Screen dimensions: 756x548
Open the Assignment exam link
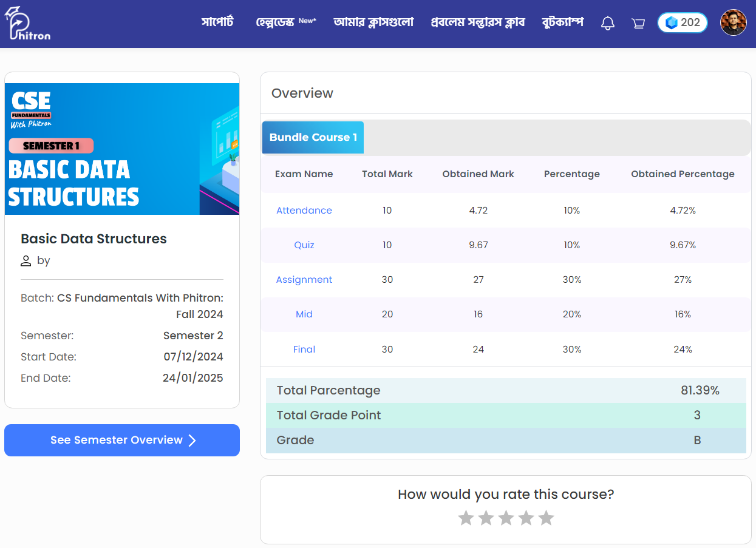(304, 280)
